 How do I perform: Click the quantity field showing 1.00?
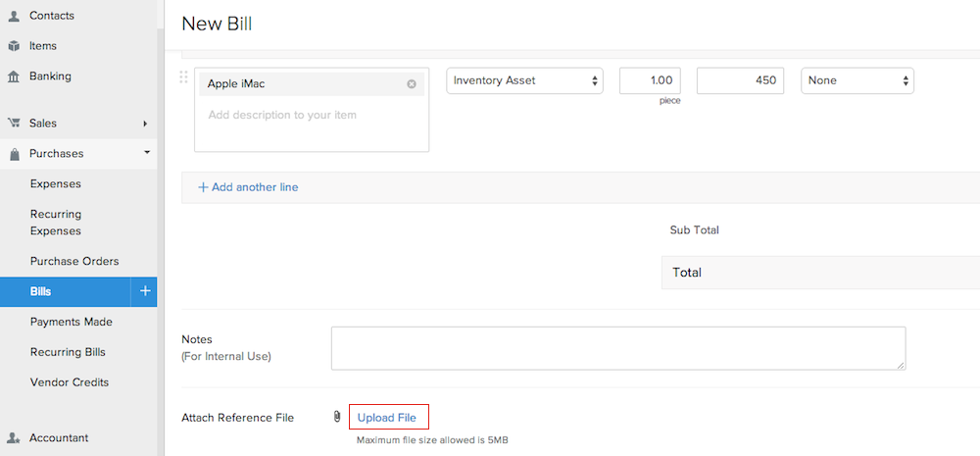pyautogui.click(x=650, y=80)
